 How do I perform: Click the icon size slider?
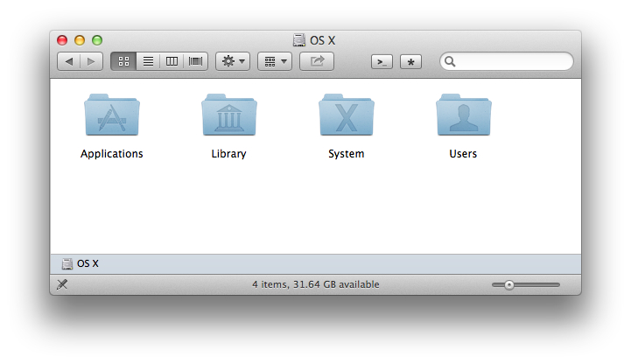pyautogui.click(x=526, y=284)
